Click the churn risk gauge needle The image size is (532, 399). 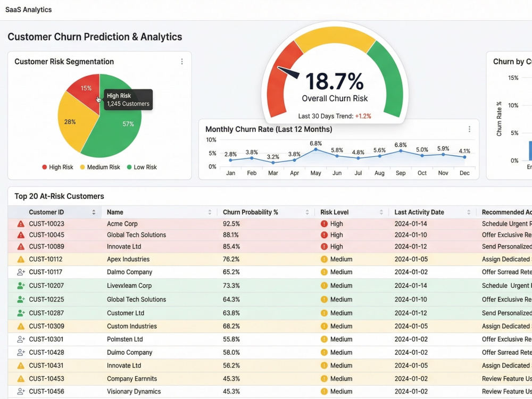coord(288,72)
